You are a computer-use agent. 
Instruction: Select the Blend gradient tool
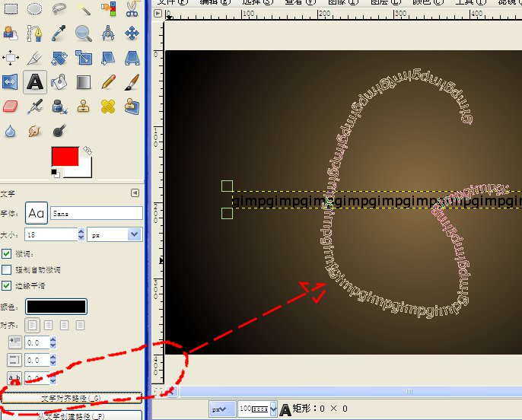click(84, 82)
